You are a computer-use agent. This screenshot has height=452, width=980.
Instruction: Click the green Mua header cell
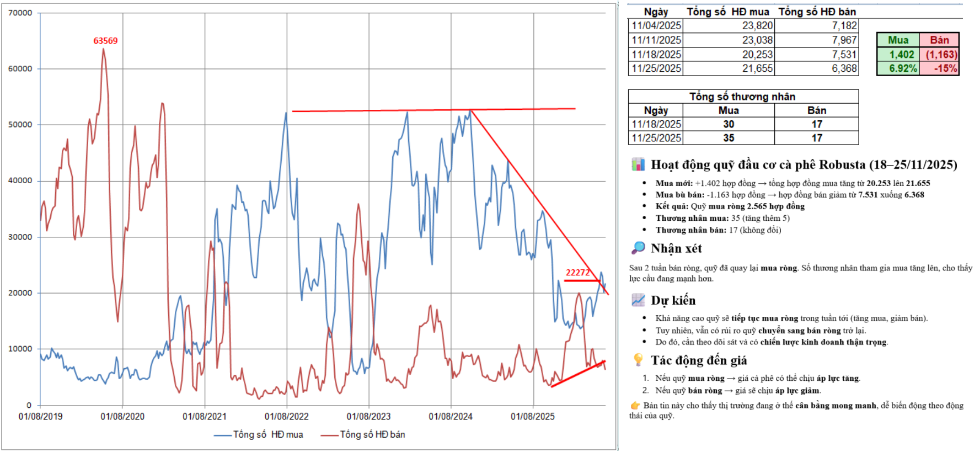click(x=898, y=40)
